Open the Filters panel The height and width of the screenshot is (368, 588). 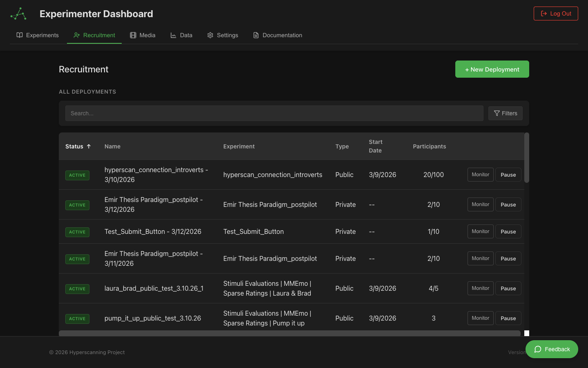pos(505,113)
